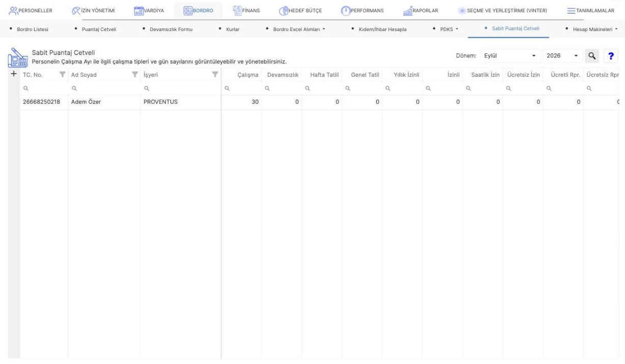Open the PERFORMANS module
625x364 pixels.
point(362,11)
